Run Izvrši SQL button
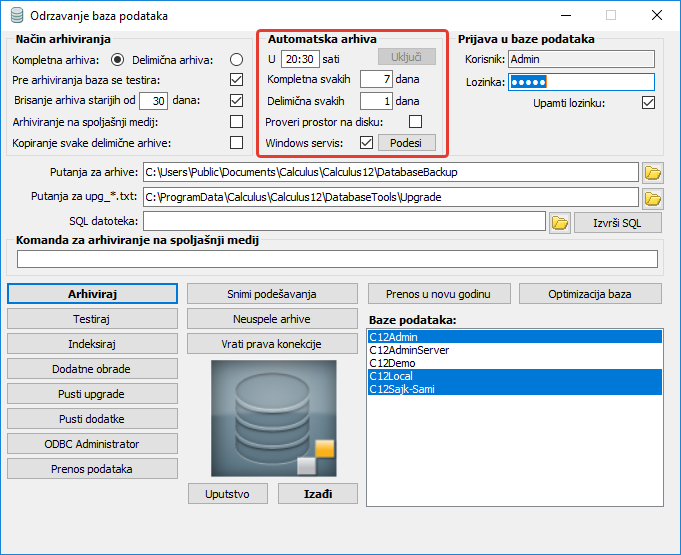This screenshot has width=681, height=555. 617,222
